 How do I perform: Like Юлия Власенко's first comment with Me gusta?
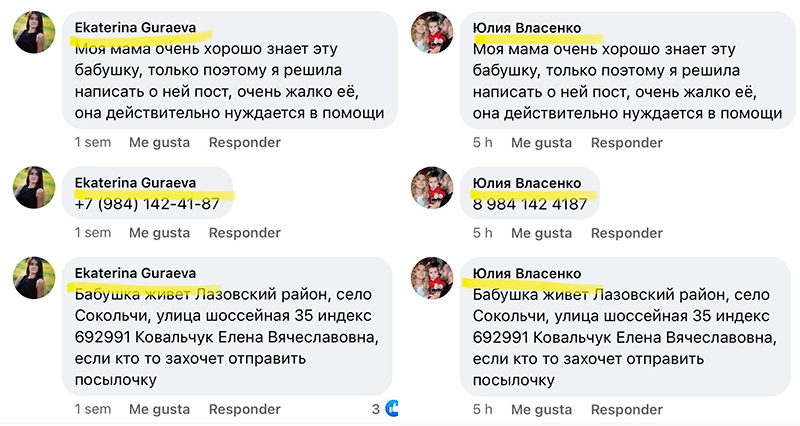(x=541, y=143)
